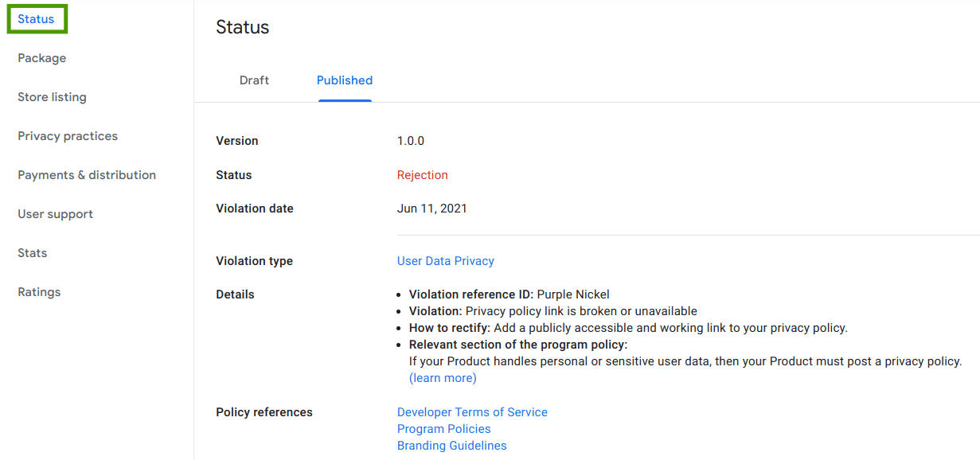
Task: Open Payments & distribution settings
Action: 86,174
